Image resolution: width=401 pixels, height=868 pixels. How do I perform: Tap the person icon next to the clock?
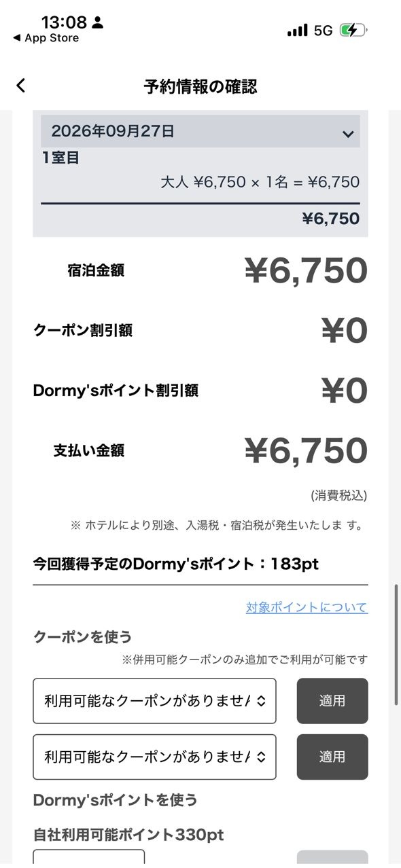tap(98, 22)
